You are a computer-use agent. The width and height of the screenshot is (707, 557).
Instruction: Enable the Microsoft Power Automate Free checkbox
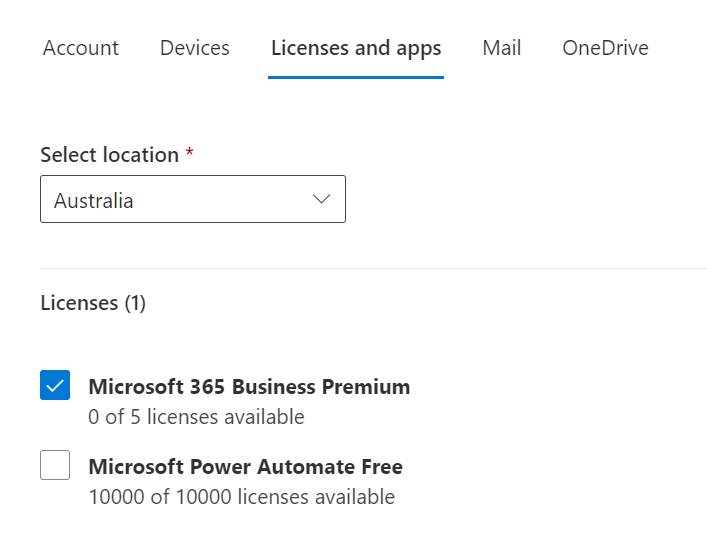[x=55, y=465]
